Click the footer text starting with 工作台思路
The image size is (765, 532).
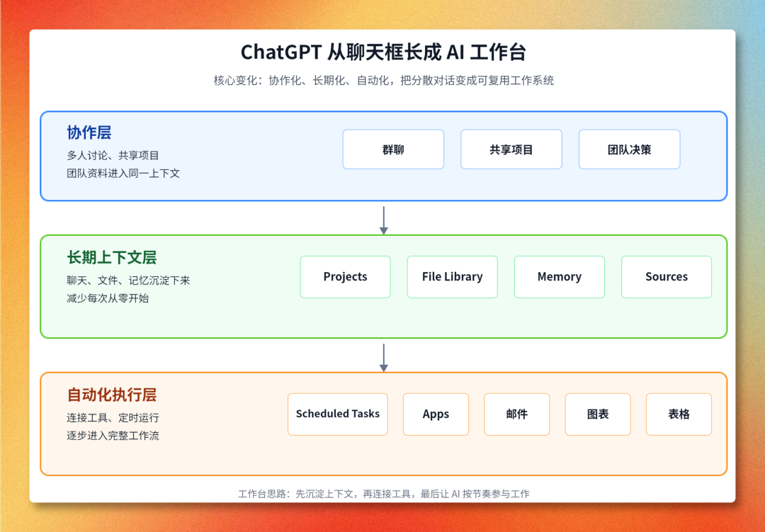(383, 494)
